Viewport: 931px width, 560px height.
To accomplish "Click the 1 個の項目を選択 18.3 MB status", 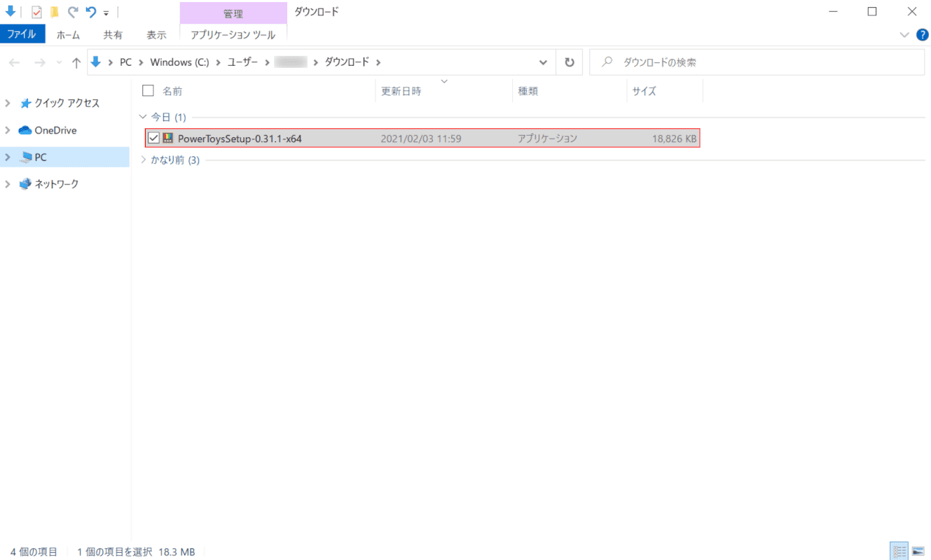I will 136,552.
